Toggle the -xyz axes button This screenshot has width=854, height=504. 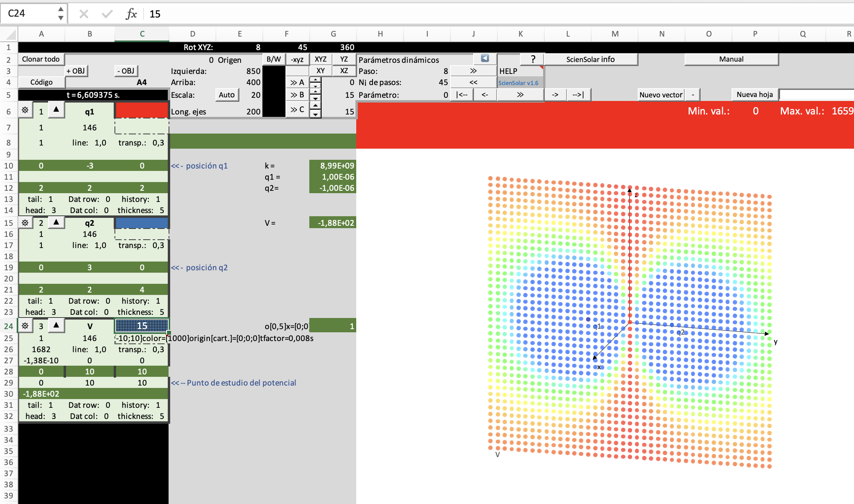(297, 59)
